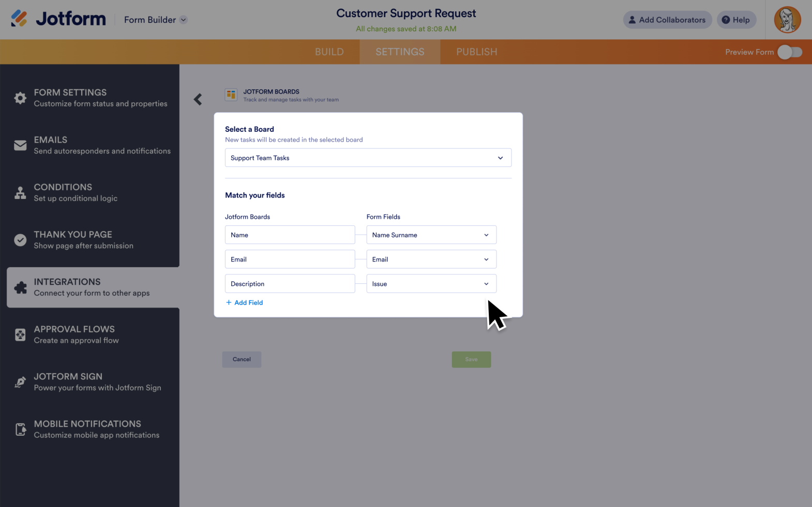Click the question mark Help icon
The height and width of the screenshot is (507, 812).
(x=726, y=20)
